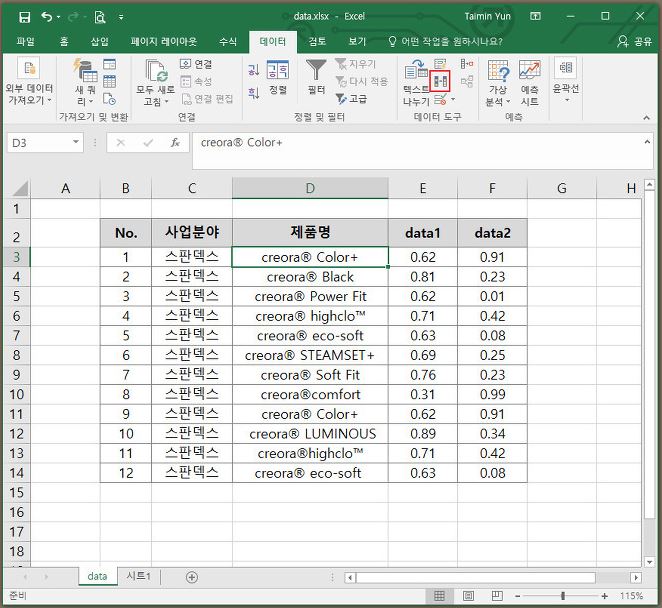
Task: Click the 쿼리 표시 icon
Action: [109, 64]
